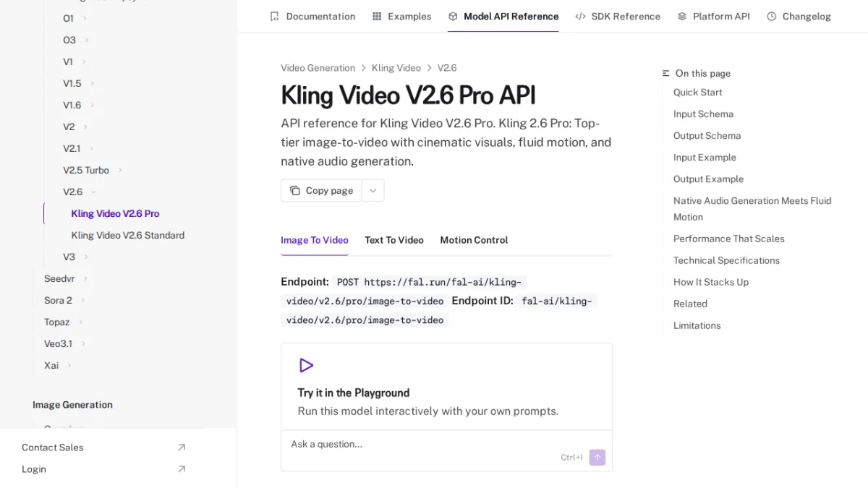Expand the Topaz sidebar group
Screen dimensions: 868x488
pyautogui.click(x=80, y=322)
